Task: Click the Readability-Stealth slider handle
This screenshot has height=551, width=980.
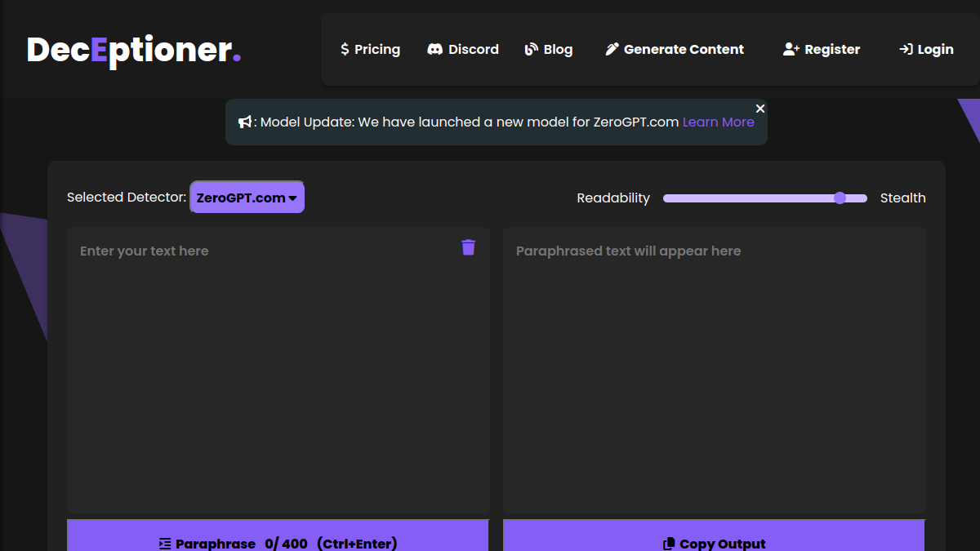Action: 840,198
